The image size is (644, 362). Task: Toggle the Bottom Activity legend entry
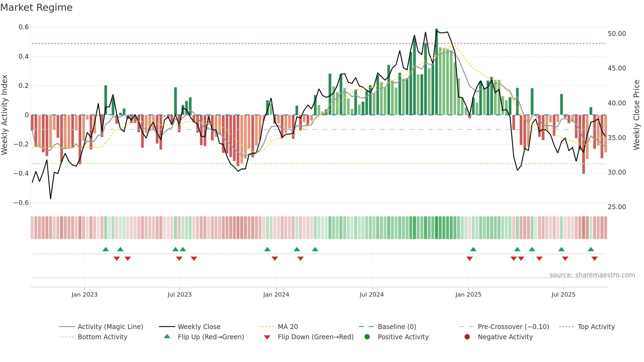[93, 337]
